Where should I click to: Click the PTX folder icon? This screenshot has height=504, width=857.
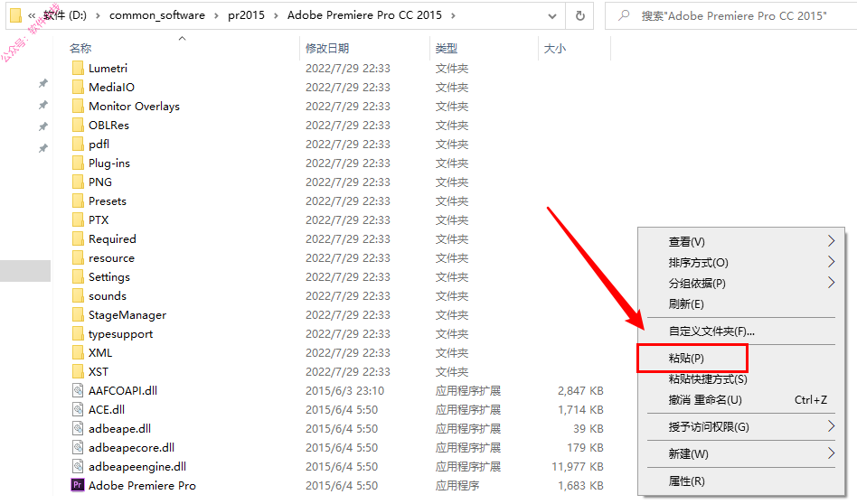[78, 220]
